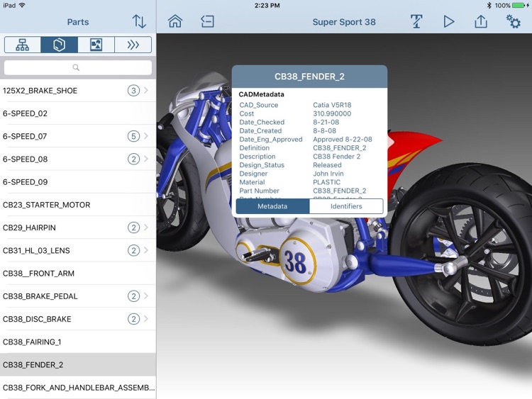This screenshot has width=532, height=399.
Task: Show the Metadata tab in popup
Action: coord(272,206)
